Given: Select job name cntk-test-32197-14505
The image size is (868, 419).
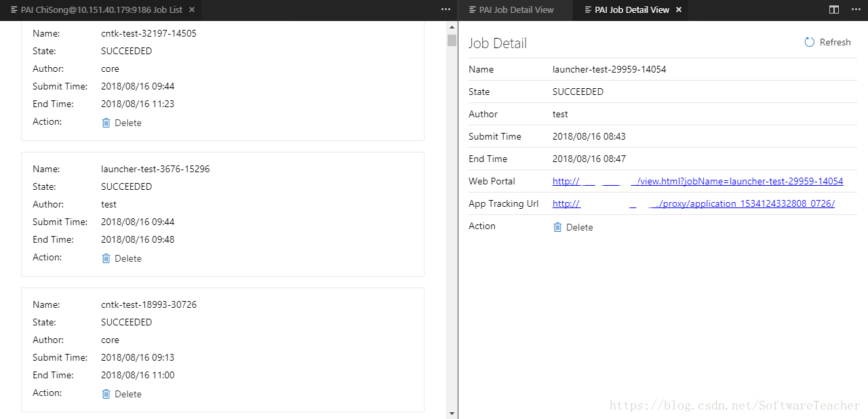Looking at the screenshot, I should click(149, 33).
